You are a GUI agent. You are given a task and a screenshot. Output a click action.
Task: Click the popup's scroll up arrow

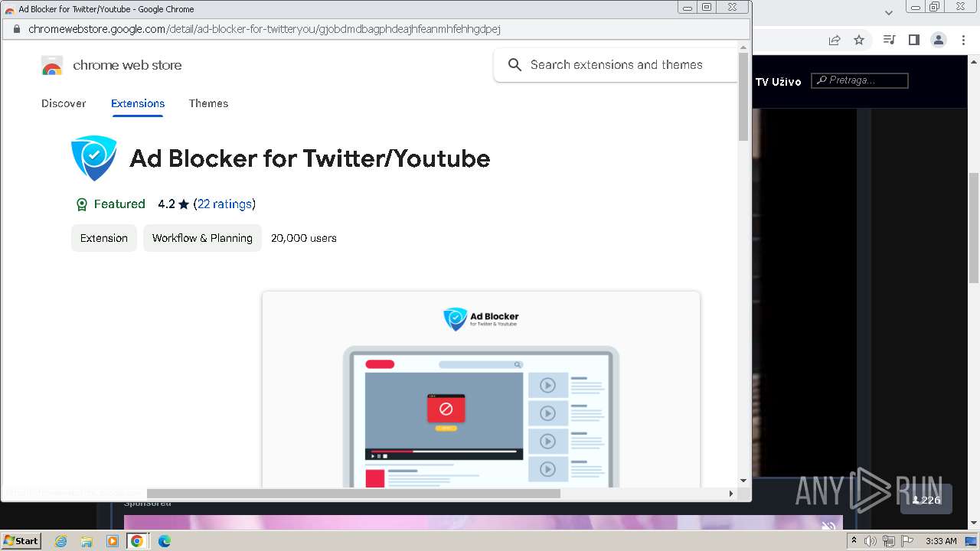pos(743,47)
